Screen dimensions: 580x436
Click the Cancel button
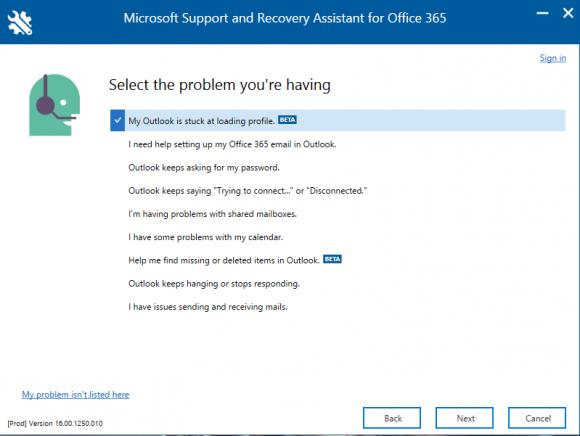pyautogui.click(x=537, y=418)
